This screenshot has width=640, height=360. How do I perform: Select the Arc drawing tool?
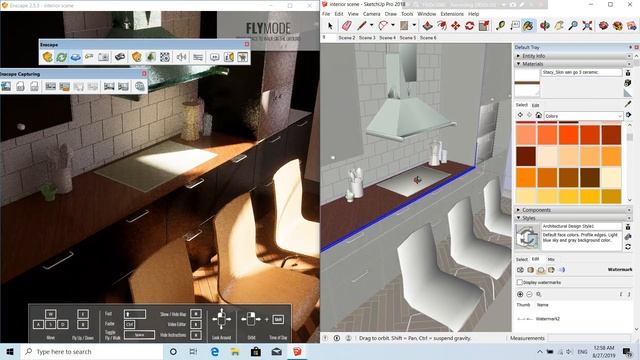point(383,26)
